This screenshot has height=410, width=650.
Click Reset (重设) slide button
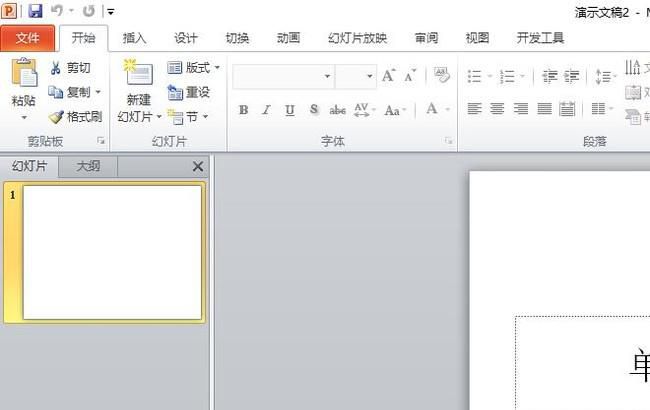coord(189,92)
